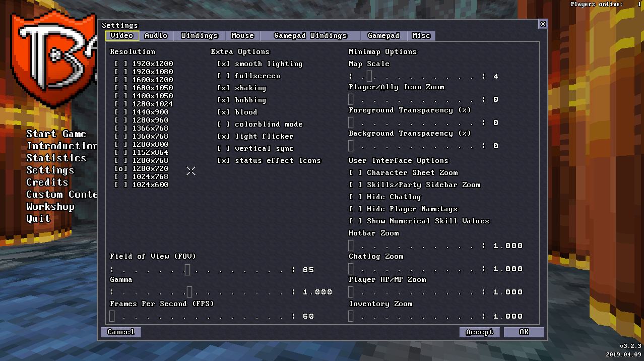Image resolution: width=644 pixels, height=361 pixels.
Task: Switch to the Audio tab
Action: click(156, 36)
